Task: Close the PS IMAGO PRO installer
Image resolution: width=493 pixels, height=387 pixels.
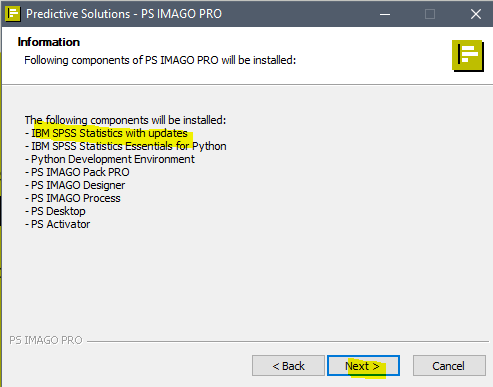Action: [476, 14]
